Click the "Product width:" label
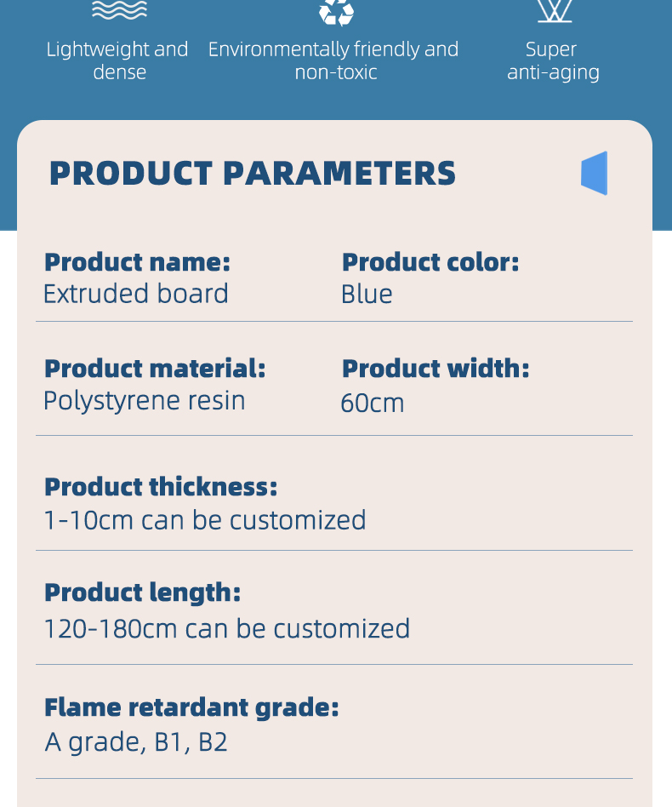The width and height of the screenshot is (672, 807). pyautogui.click(x=436, y=369)
